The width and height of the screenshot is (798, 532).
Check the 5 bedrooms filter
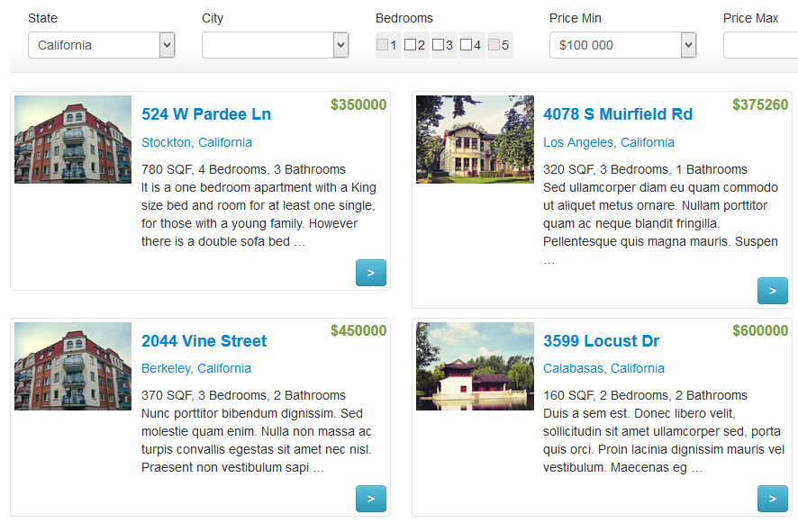click(x=494, y=43)
